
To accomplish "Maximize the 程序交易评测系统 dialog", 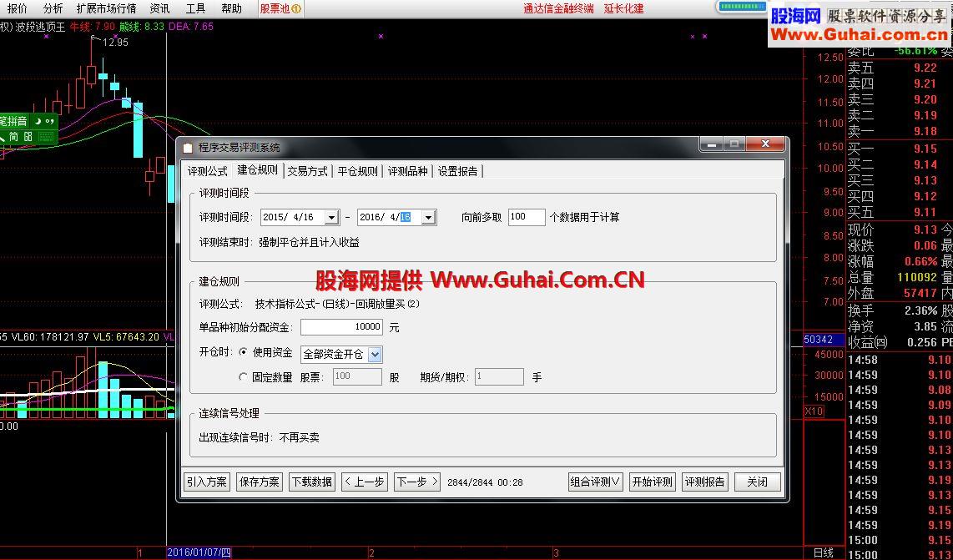I will pyautogui.click(x=734, y=144).
